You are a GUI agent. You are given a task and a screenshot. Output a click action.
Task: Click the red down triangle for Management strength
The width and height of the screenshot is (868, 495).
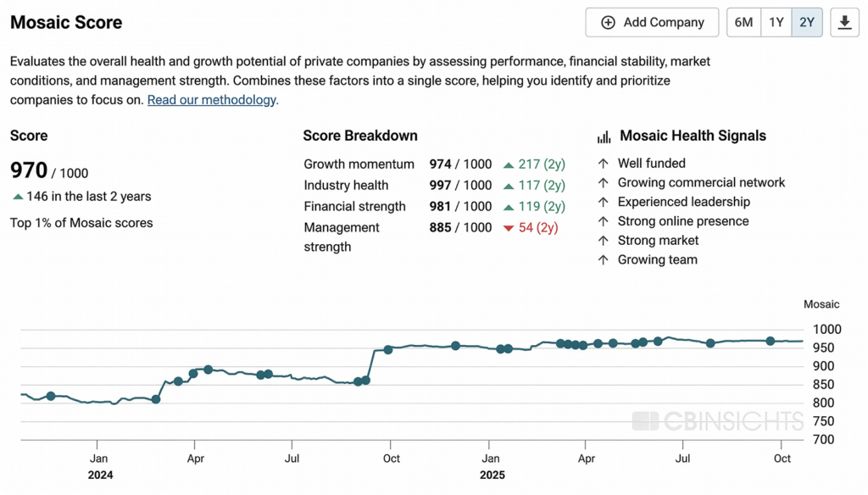point(509,228)
